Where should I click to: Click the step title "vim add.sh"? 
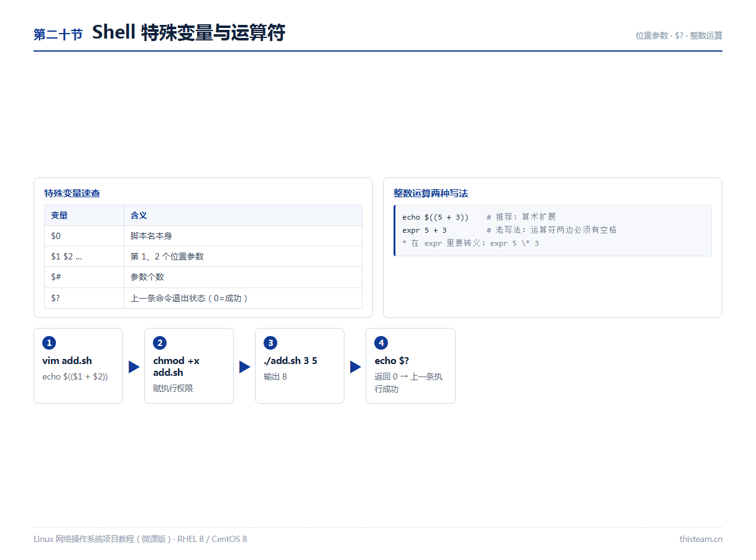(x=67, y=361)
